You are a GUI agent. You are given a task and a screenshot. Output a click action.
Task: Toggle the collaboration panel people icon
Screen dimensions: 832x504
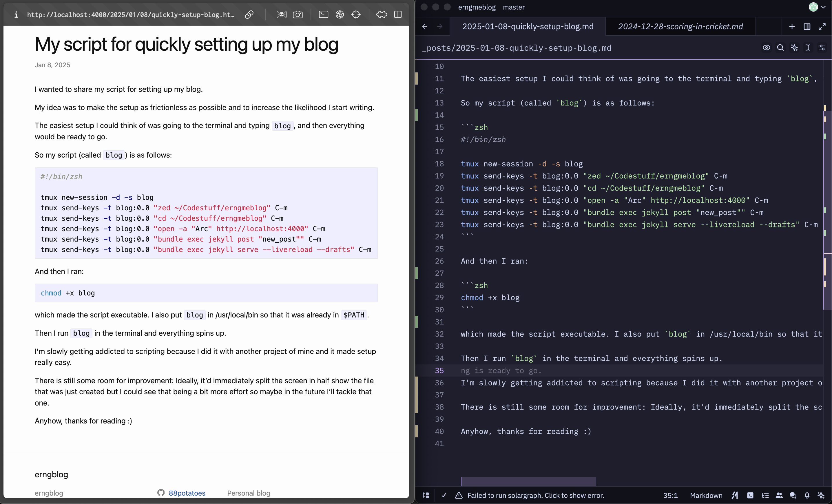click(x=779, y=495)
